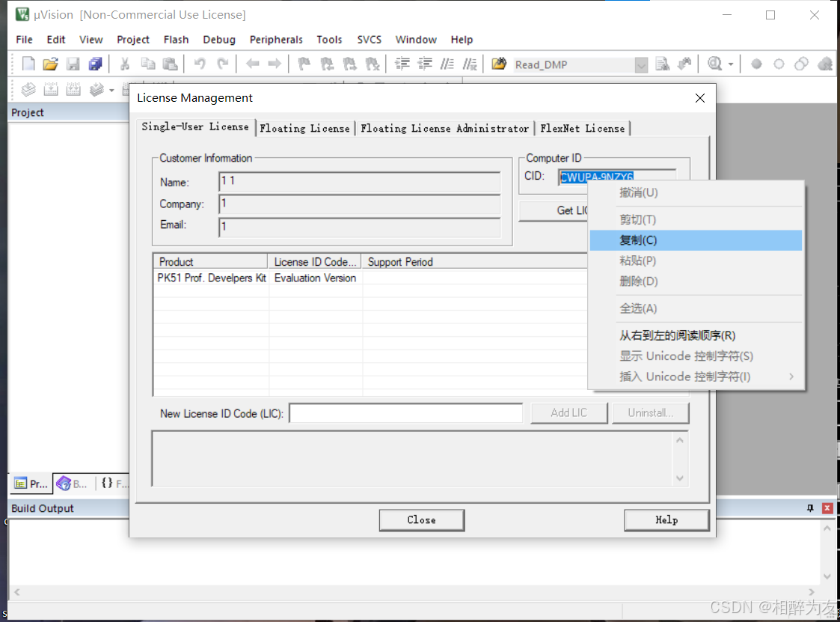Click the Translate icon in build toolbar

[x=28, y=89]
